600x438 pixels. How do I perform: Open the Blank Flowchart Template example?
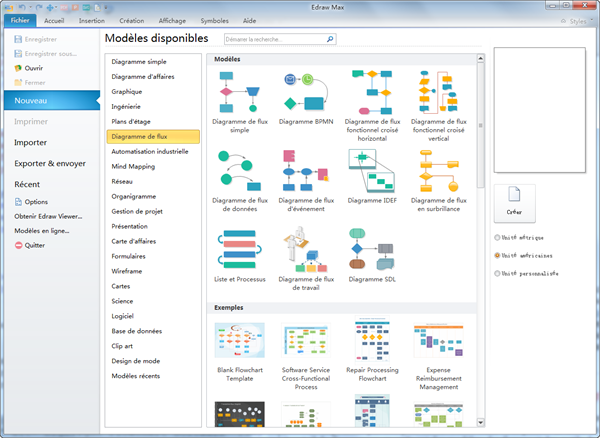pyautogui.click(x=240, y=352)
